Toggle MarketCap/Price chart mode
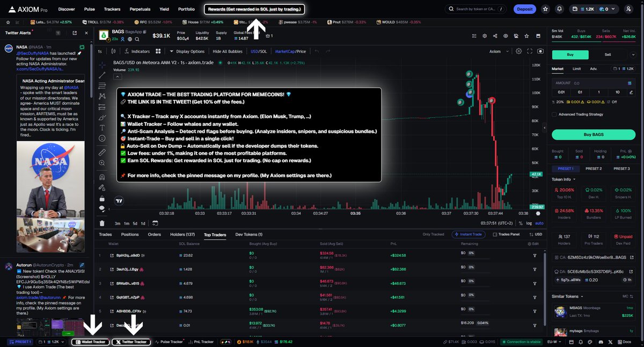644x347 pixels. (x=290, y=52)
